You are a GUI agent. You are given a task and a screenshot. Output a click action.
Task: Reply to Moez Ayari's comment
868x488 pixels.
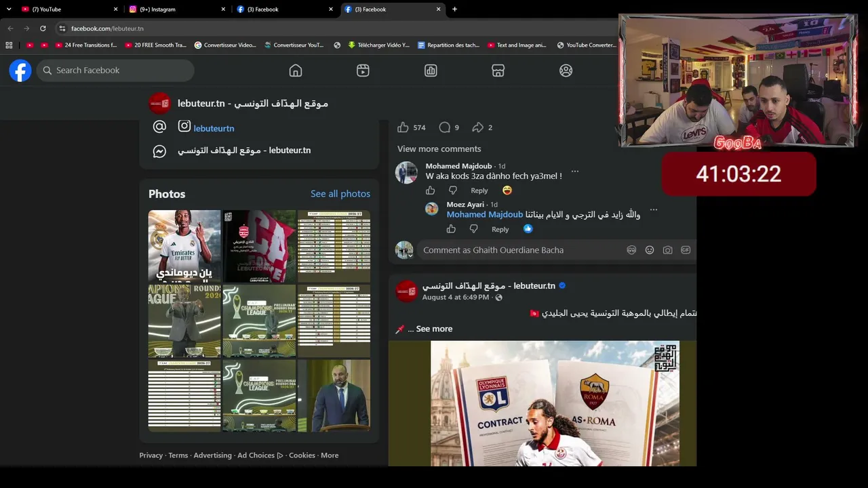click(500, 229)
